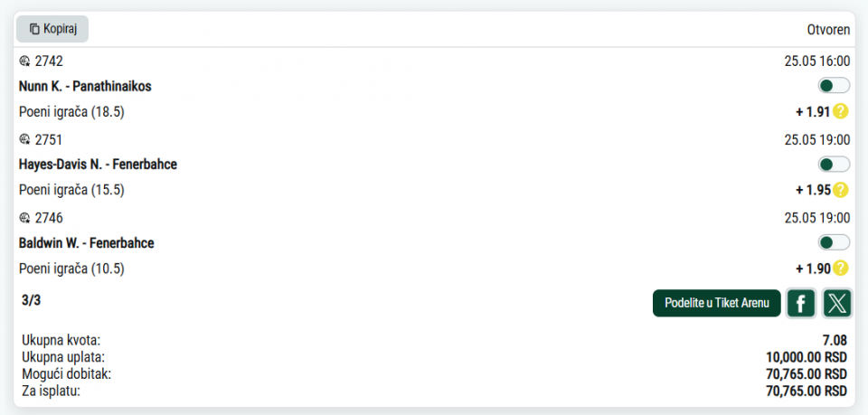Click the basketball icon beside 2742
The image size is (868, 415).
click(x=24, y=61)
